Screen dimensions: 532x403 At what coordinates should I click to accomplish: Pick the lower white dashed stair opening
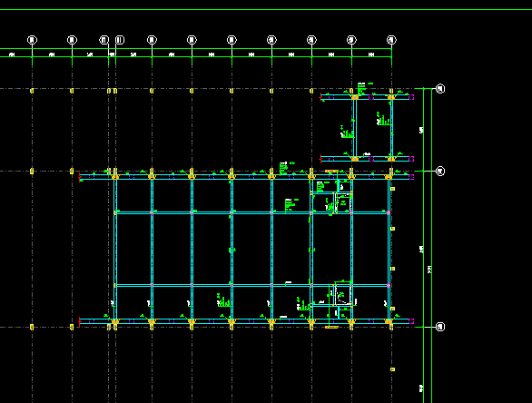[343, 294]
